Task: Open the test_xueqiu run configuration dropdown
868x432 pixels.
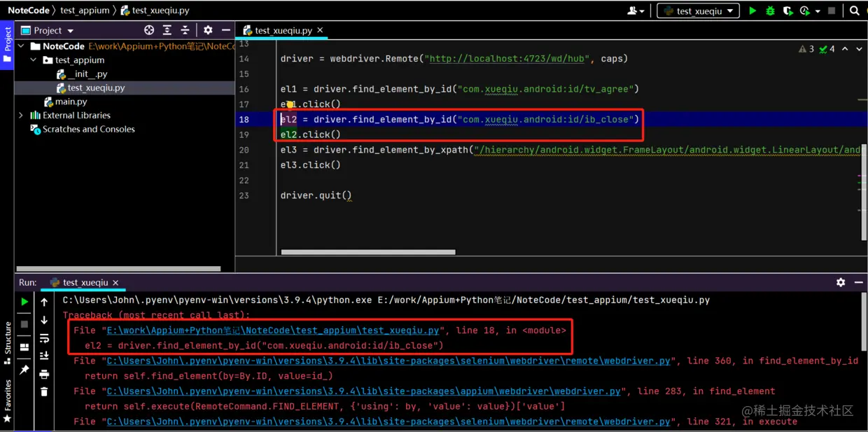Action: tap(699, 11)
